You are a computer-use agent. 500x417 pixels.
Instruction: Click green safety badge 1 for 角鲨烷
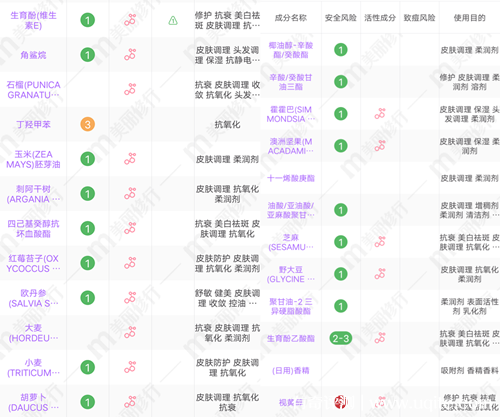tap(87, 55)
